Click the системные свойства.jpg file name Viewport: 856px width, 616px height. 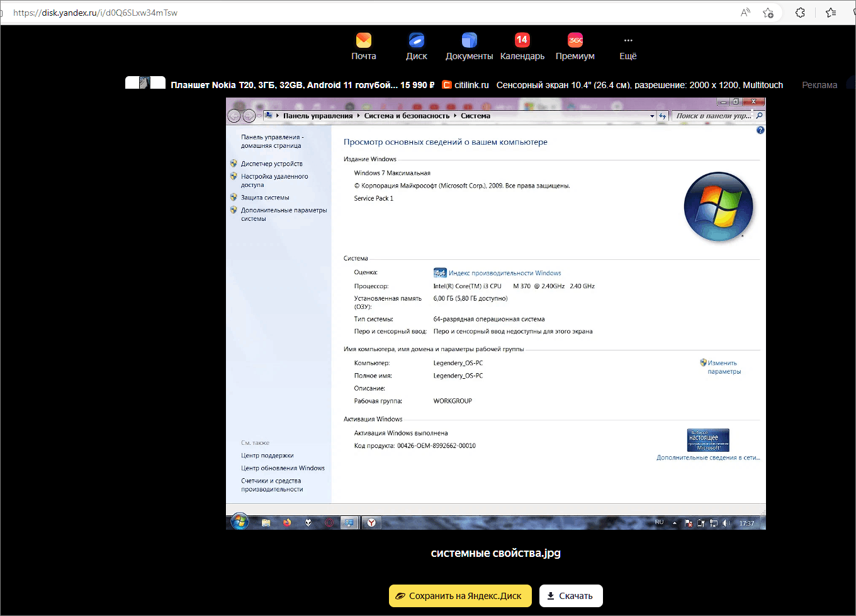tap(495, 553)
